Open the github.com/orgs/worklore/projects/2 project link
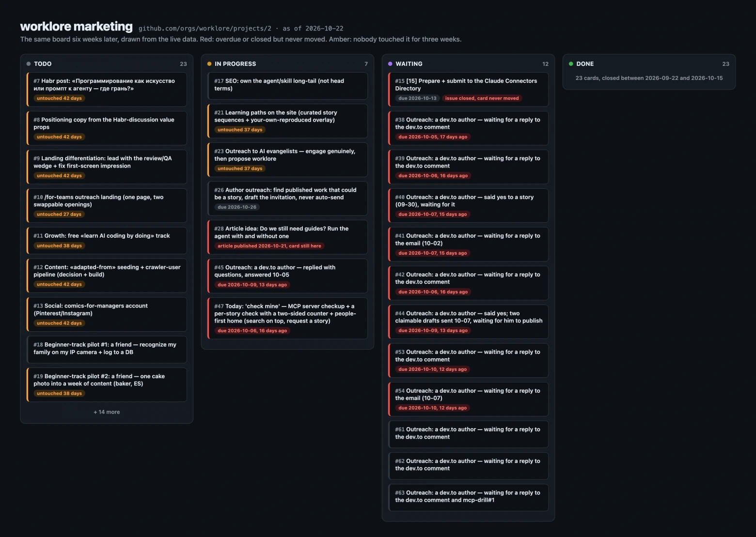The height and width of the screenshot is (537, 756). 205,29
